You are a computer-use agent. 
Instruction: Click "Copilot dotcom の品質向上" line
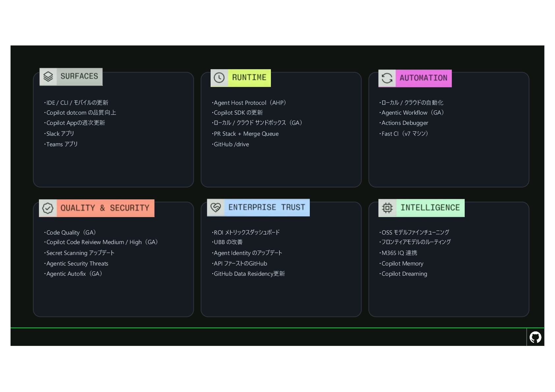[80, 113]
